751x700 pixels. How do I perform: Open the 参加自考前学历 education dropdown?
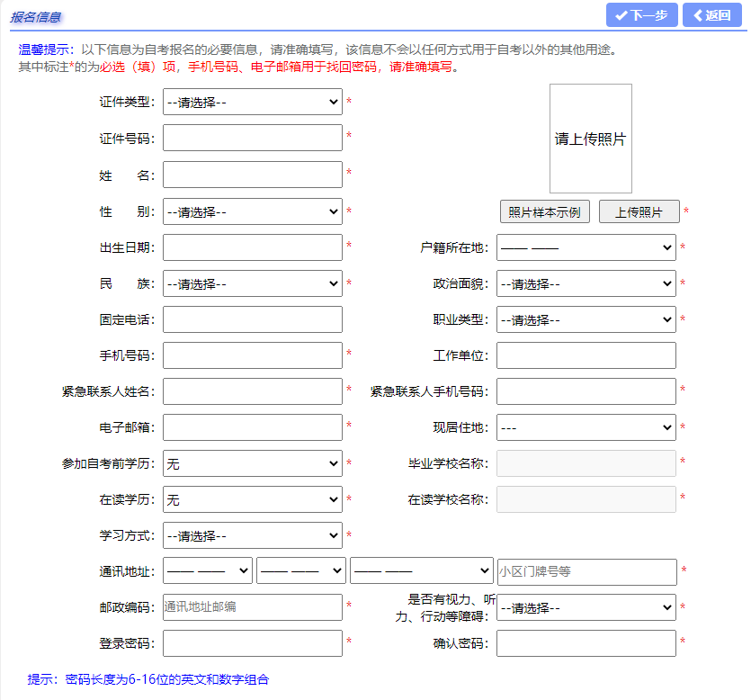click(x=252, y=463)
